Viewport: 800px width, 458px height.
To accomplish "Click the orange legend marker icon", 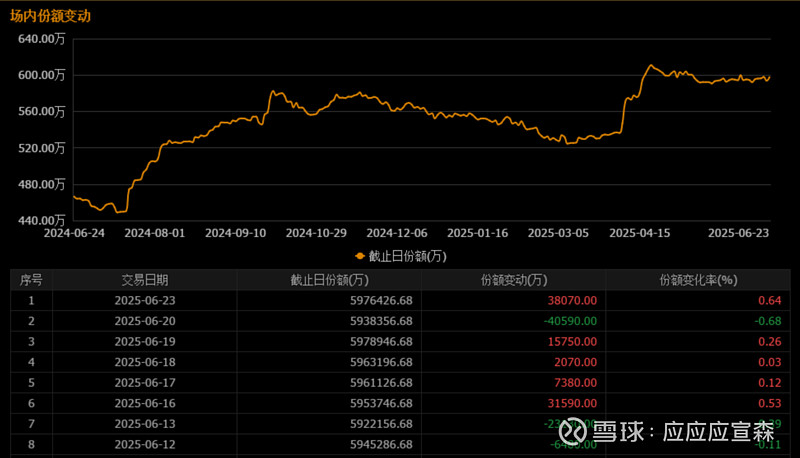I will pos(360,255).
